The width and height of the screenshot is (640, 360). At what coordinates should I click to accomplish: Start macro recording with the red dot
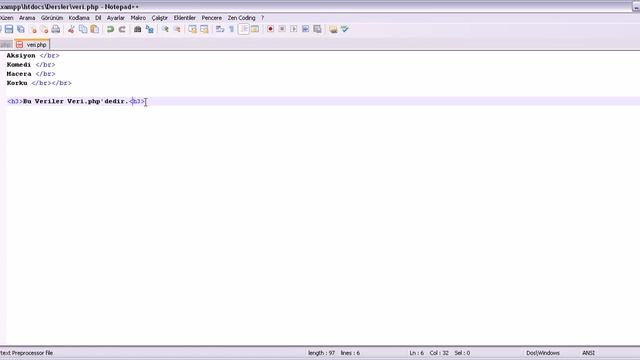click(x=270, y=29)
